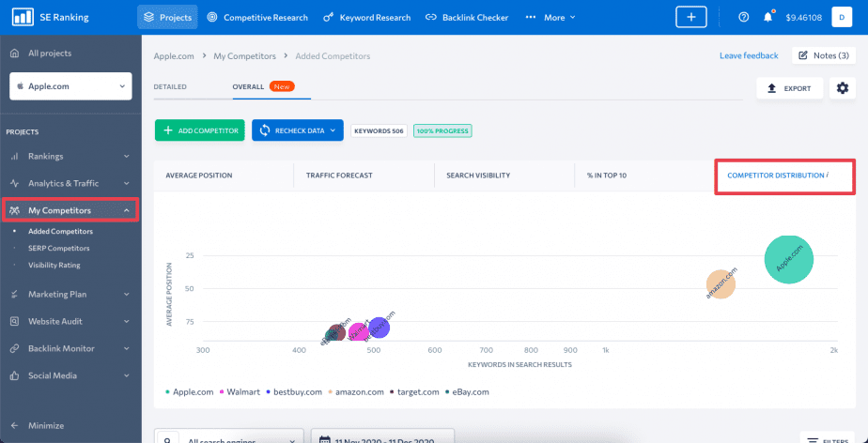Expand the More menu

click(x=550, y=17)
